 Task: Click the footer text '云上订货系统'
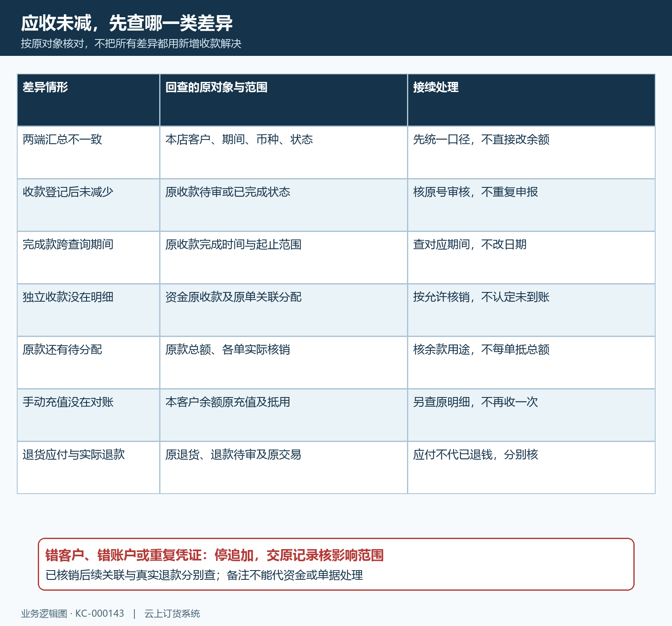(x=172, y=614)
